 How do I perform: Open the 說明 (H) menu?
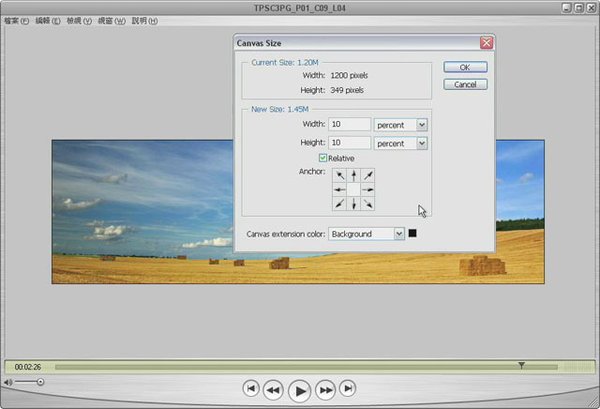(x=143, y=20)
